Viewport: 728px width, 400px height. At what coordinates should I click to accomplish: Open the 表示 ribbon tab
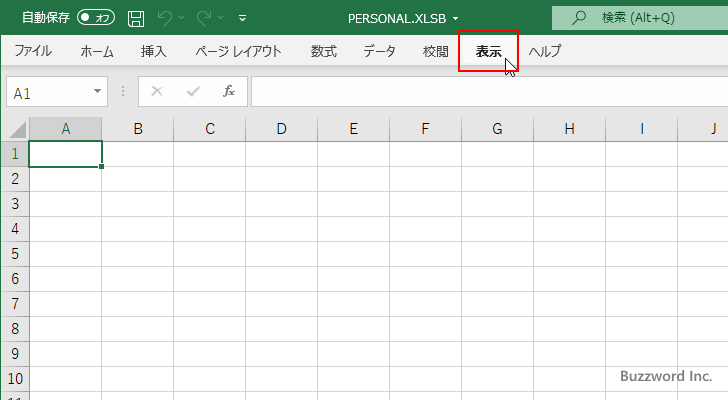pos(488,51)
